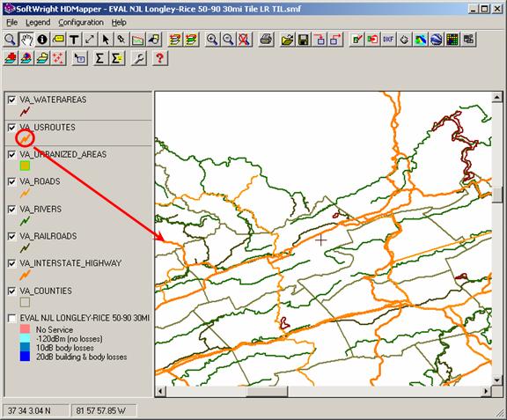Select the magnifier zoom-window tool
Image resolution: width=507 pixels, height=420 pixels.
coord(11,40)
